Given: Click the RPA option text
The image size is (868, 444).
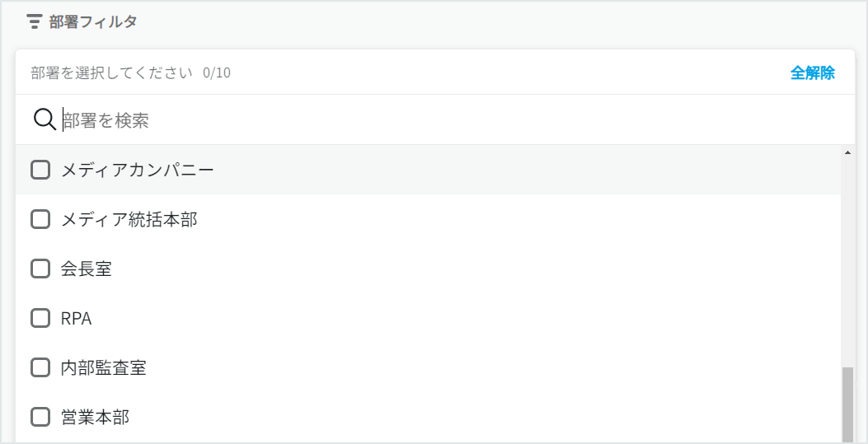Looking at the screenshot, I should 77,319.
